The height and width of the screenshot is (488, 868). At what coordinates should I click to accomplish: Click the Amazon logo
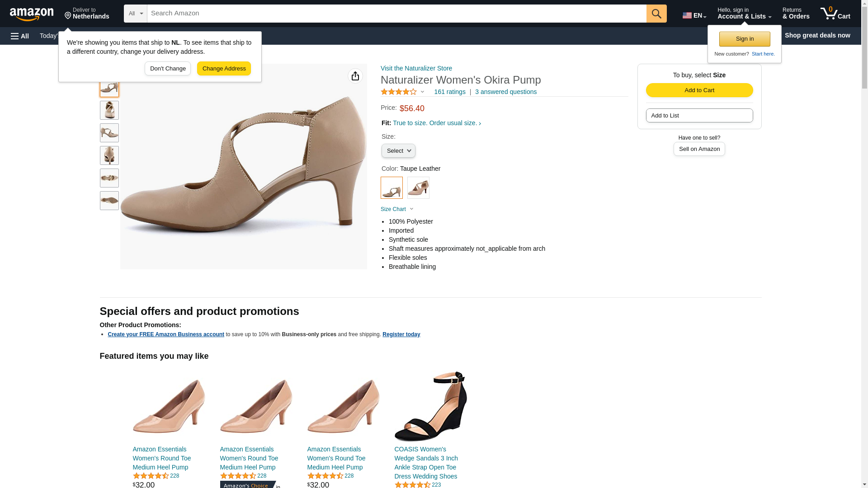(x=32, y=14)
